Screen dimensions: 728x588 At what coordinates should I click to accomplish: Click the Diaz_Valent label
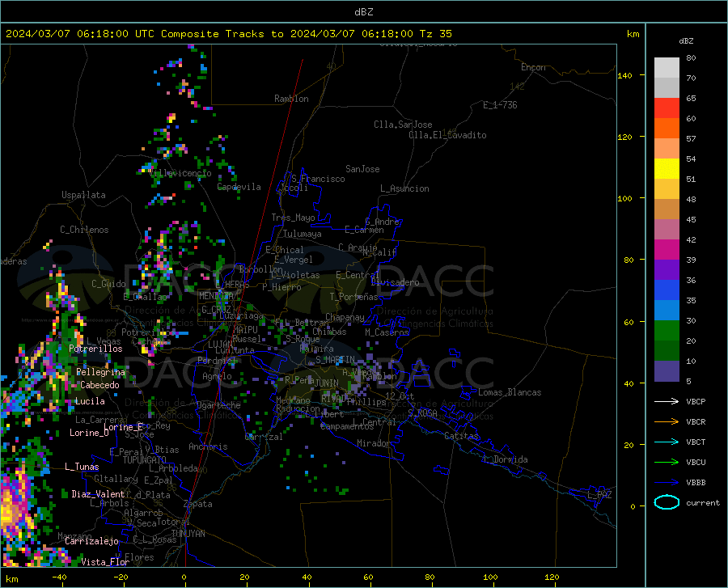[x=98, y=494]
